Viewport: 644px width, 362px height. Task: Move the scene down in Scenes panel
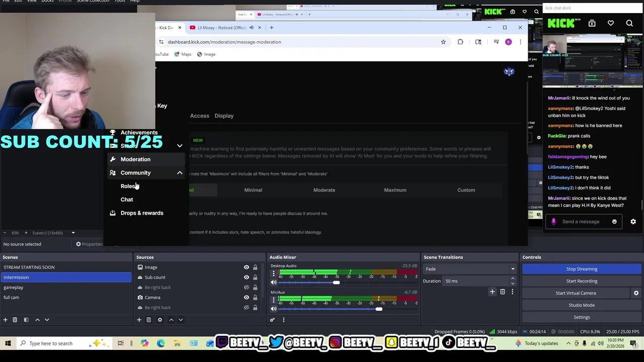[x=47, y=320]
